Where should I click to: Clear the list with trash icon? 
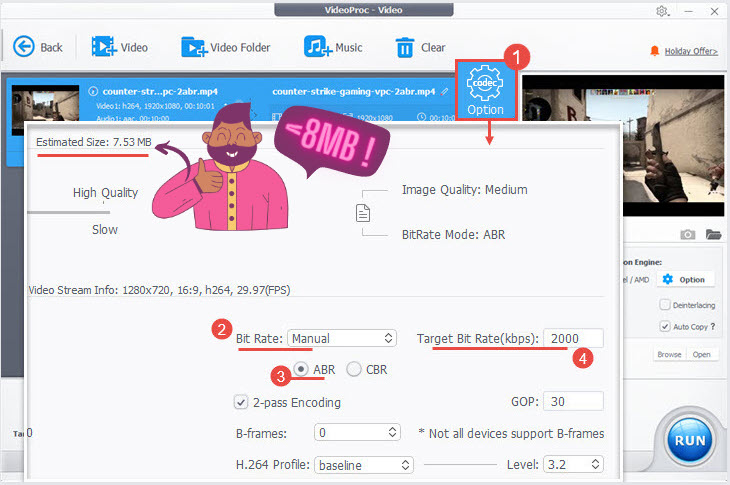(x=405, y=47)
